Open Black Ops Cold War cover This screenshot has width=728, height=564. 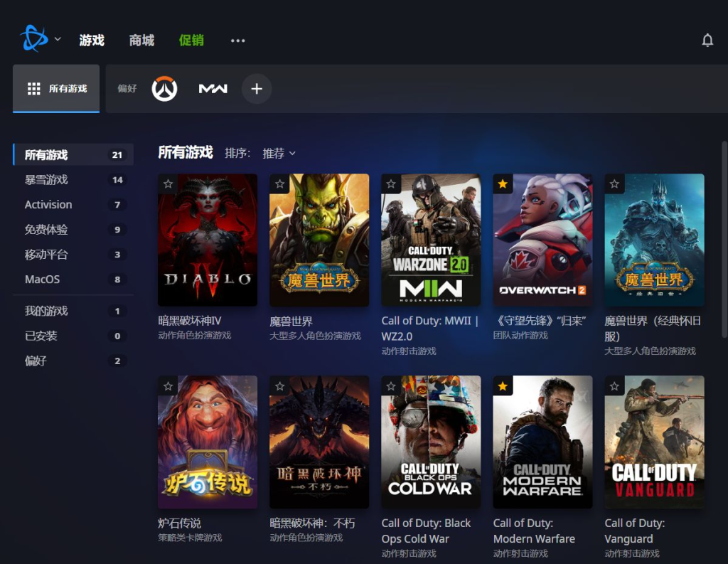(x=431, y=442)
